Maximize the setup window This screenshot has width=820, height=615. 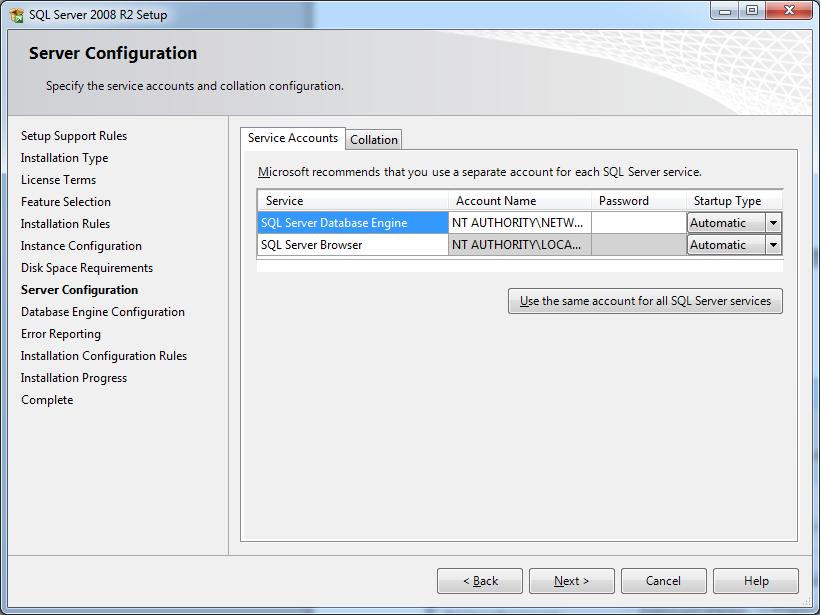(x=751, y=11)
